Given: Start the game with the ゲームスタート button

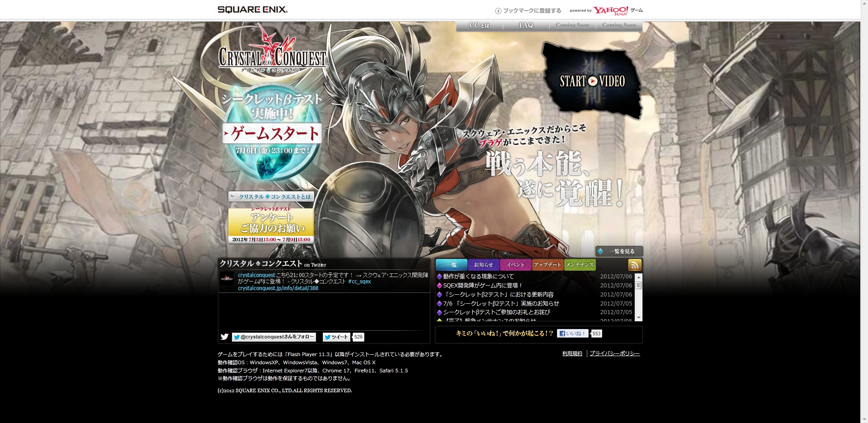Looking at the screenshot, I should click(272, 133).
